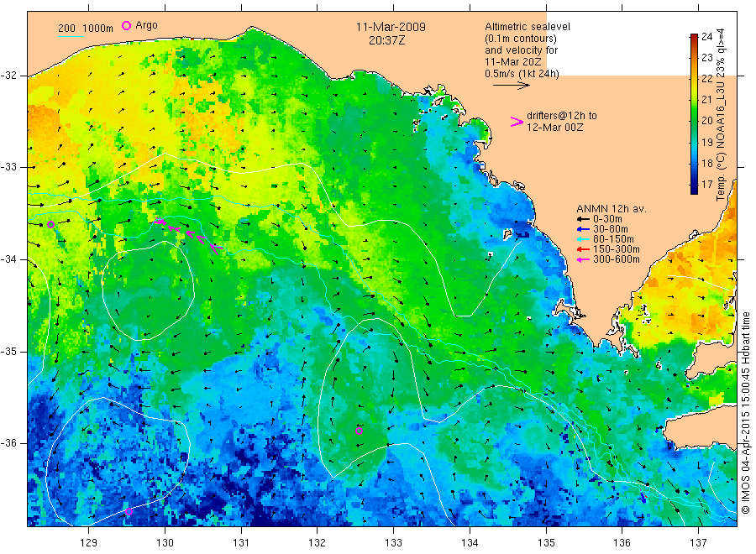Click the 'ANMN 12h av.' legend heading

click(612, 209)
